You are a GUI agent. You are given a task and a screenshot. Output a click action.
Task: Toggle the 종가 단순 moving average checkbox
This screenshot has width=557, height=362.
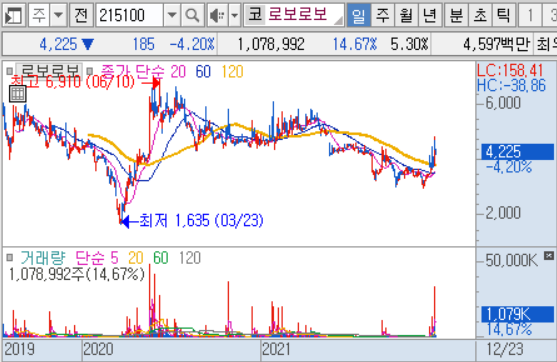pyautogui.click(x=90, y=71)
